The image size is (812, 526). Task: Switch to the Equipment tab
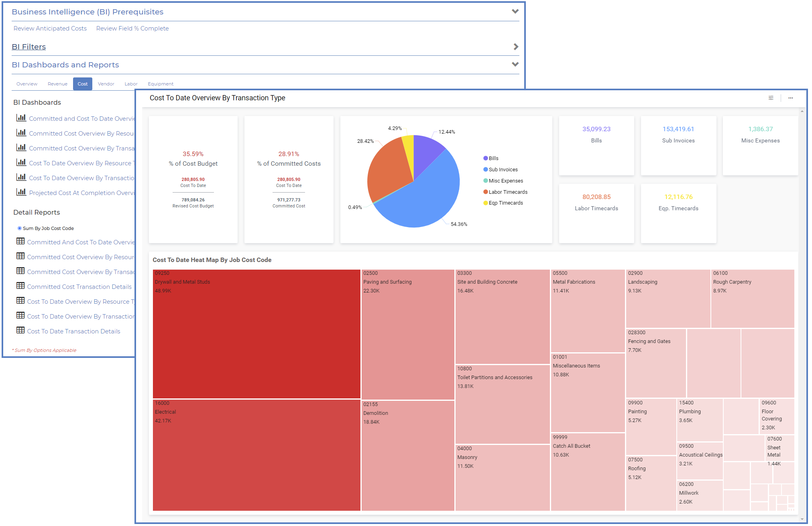click(161, 84)
